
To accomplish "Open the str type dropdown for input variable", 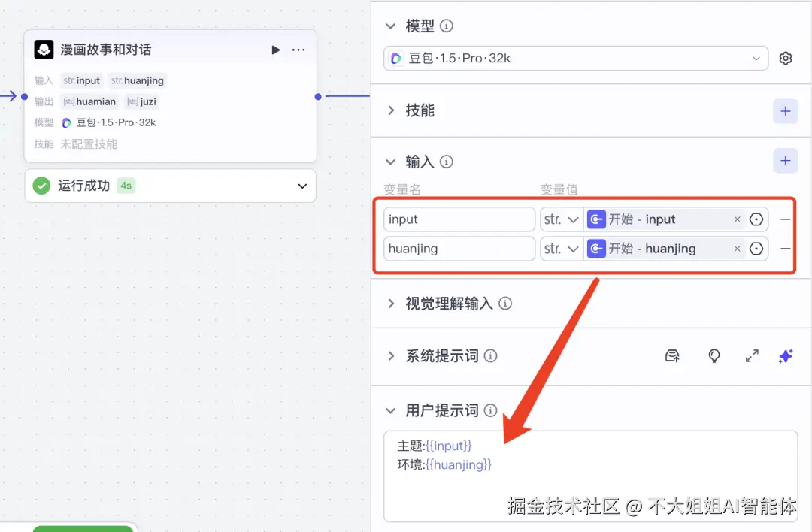I will click(561, 219).
